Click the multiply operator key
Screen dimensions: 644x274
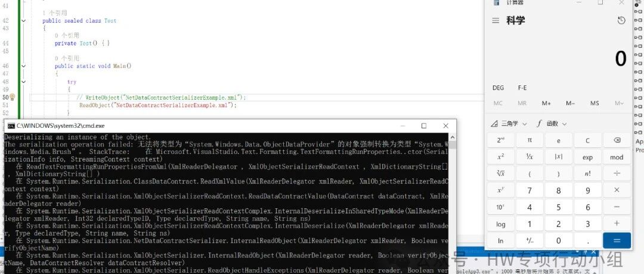click(617, 190)
